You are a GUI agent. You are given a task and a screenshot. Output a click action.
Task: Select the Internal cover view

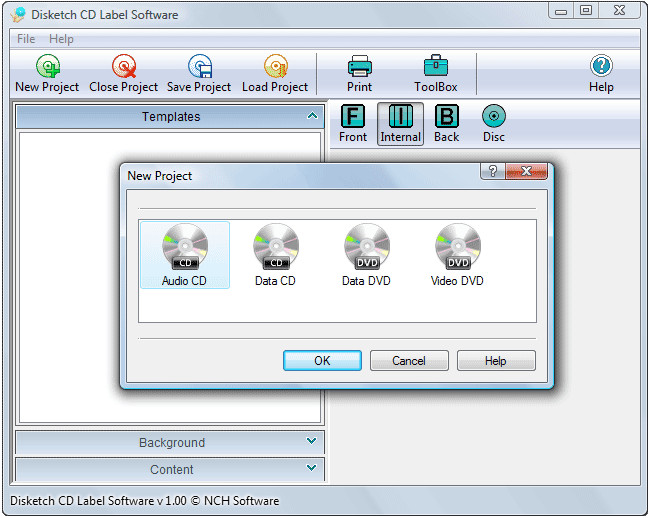(400, 124)
